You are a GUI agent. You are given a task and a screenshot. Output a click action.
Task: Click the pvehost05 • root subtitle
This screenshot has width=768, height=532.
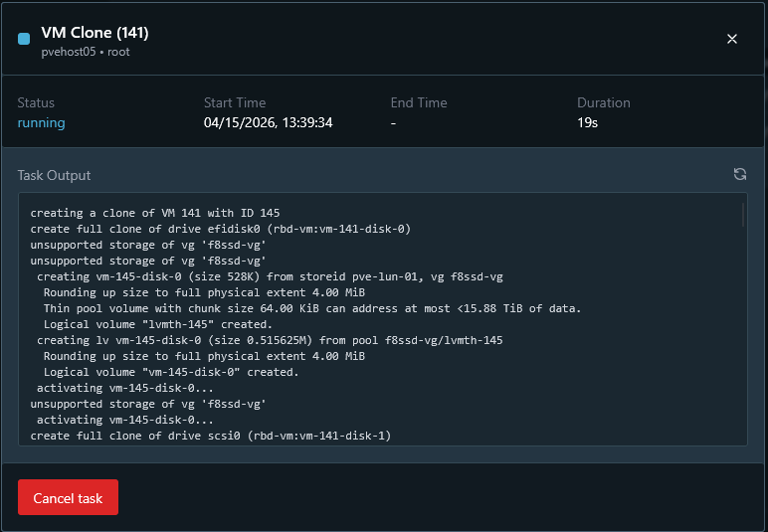(86, 52)
